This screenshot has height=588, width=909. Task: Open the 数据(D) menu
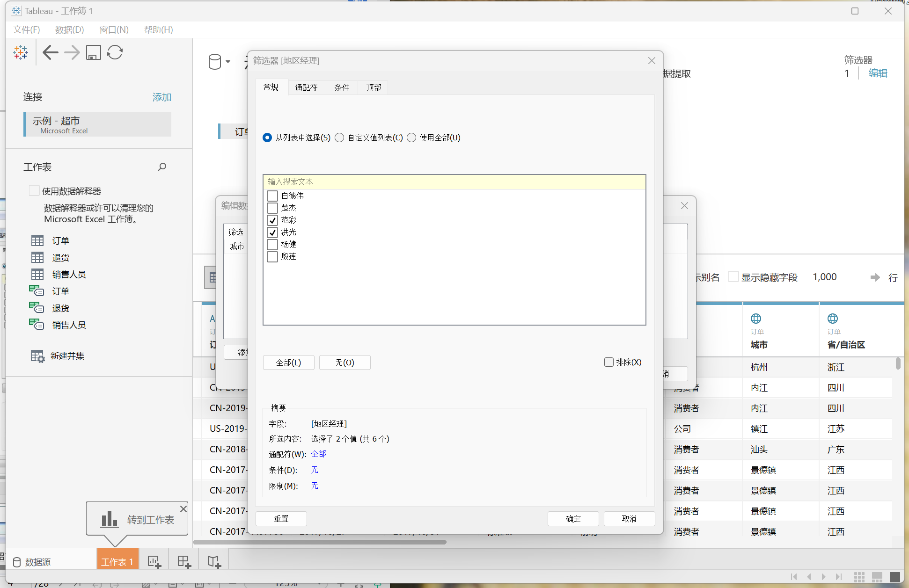point(69,30)
